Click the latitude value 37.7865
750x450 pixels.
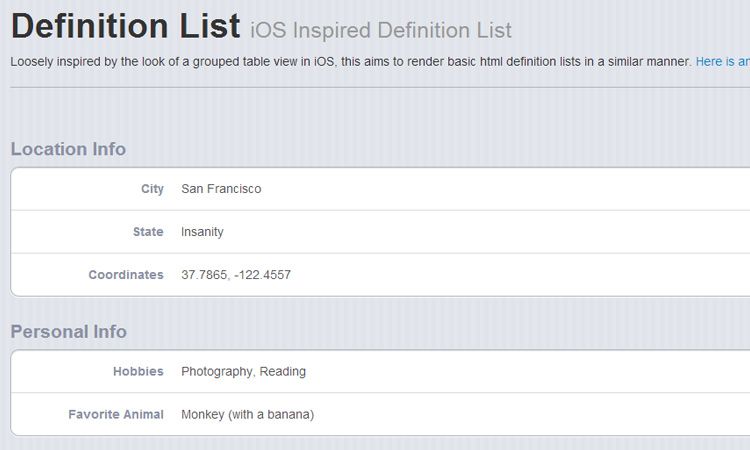(203, 275)
